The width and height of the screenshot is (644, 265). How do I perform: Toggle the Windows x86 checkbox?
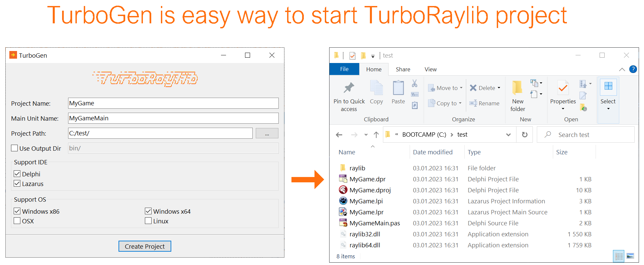[x=17, y=211]
